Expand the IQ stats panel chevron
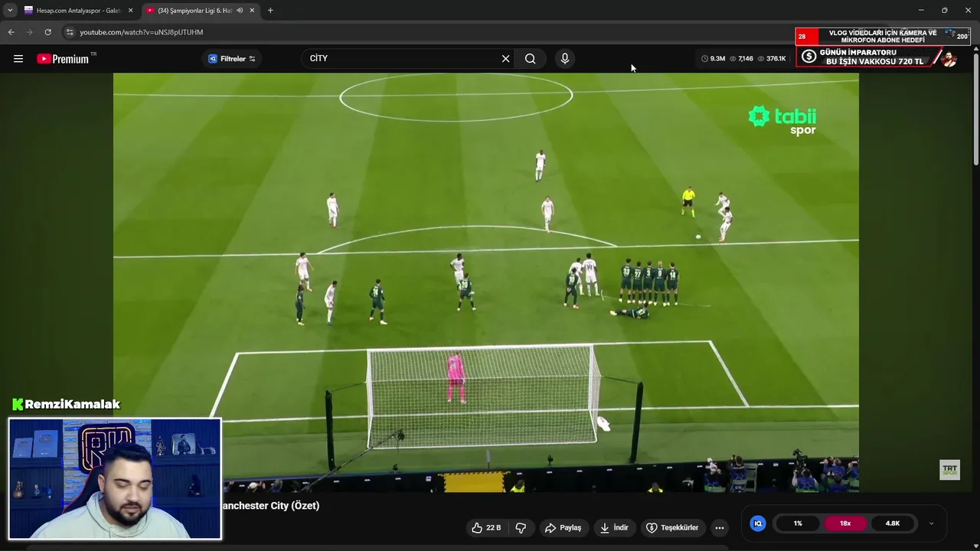Image resolution: width=980 pixels, height=551 pixels. [931, 523]
